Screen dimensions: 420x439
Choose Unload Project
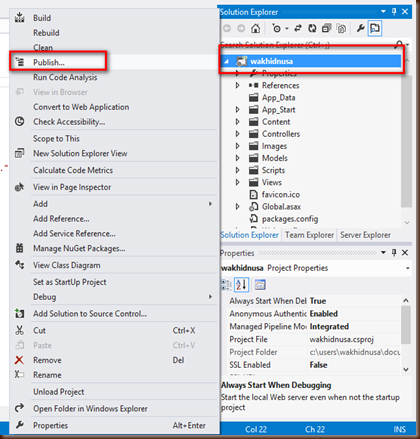click(x=114, y=392)
